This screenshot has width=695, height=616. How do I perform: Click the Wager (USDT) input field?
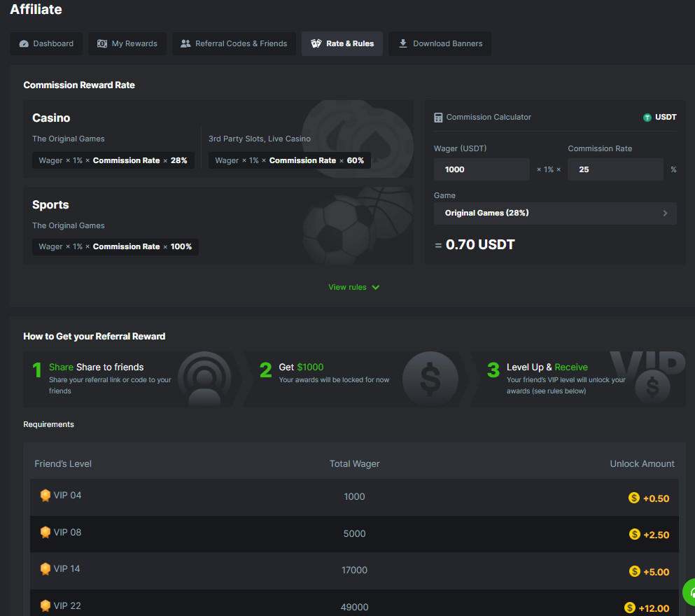pos(482,169)
